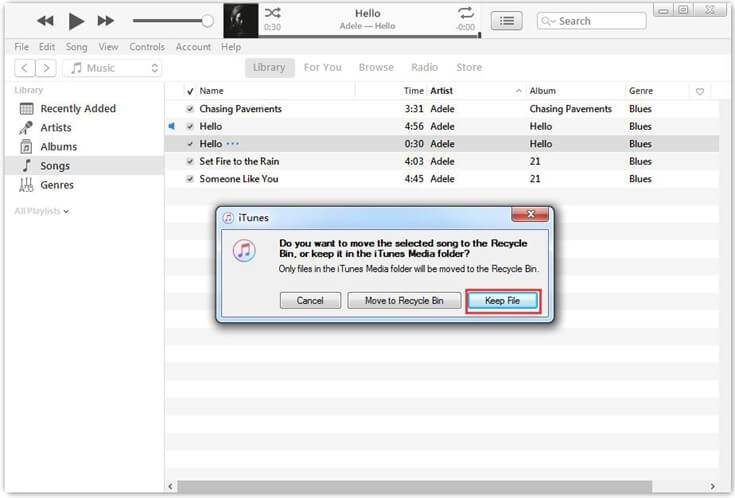This screenshot has height=498, width=735.
Task: Click the Adele album artwork thumbnail
Action: click(x=240, y=21)
